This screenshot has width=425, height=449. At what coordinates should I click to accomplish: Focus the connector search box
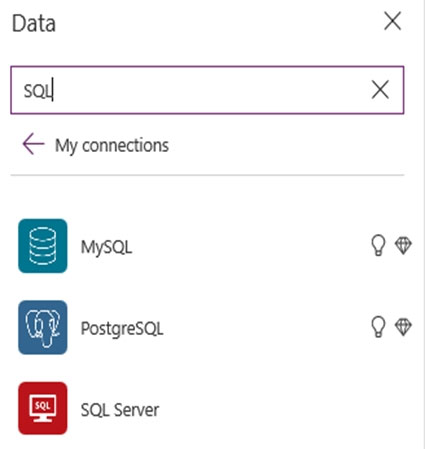point(207,90)
